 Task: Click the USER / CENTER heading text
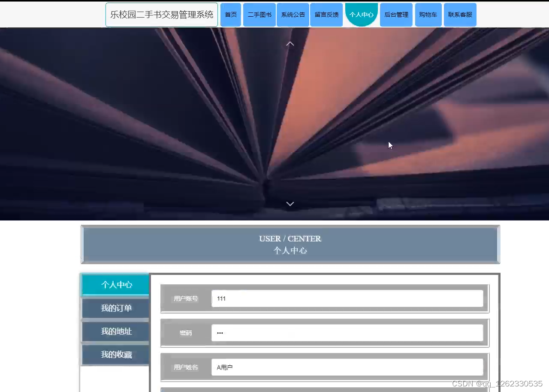(x=290, y=238)
